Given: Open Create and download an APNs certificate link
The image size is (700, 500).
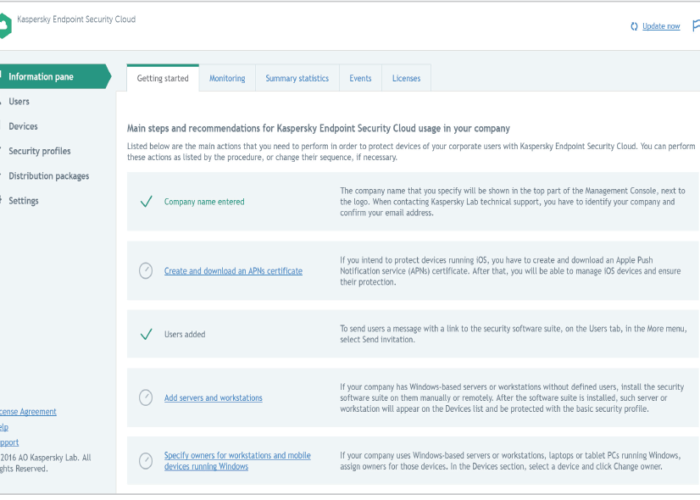Looking at the screenshot, I should click(233, 271).
